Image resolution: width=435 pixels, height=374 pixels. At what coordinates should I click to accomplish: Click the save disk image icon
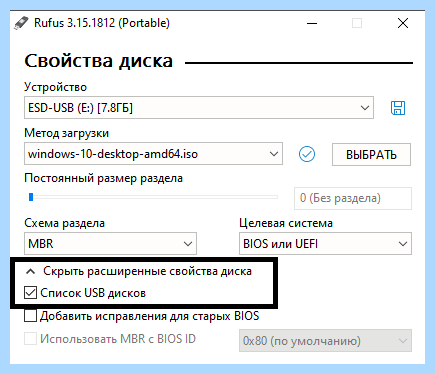[398, 108]
